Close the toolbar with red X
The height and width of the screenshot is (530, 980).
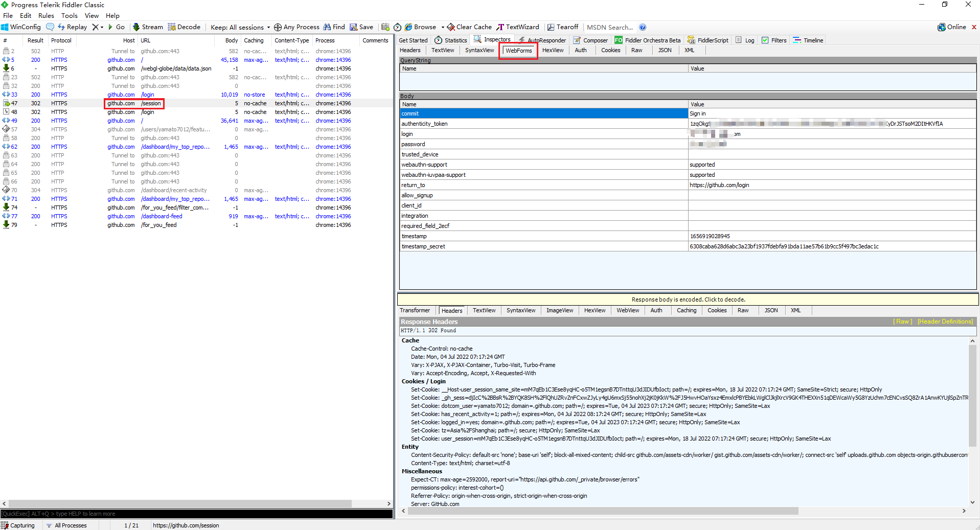(x=974, y=27)
